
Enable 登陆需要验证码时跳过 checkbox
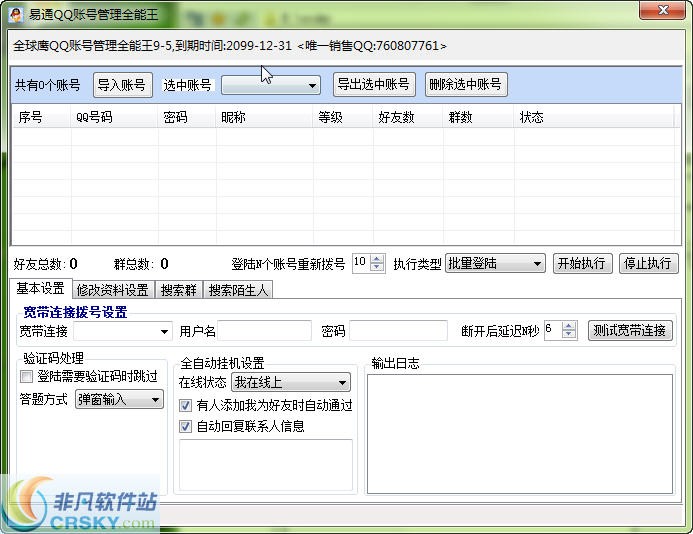pos(27,377)
